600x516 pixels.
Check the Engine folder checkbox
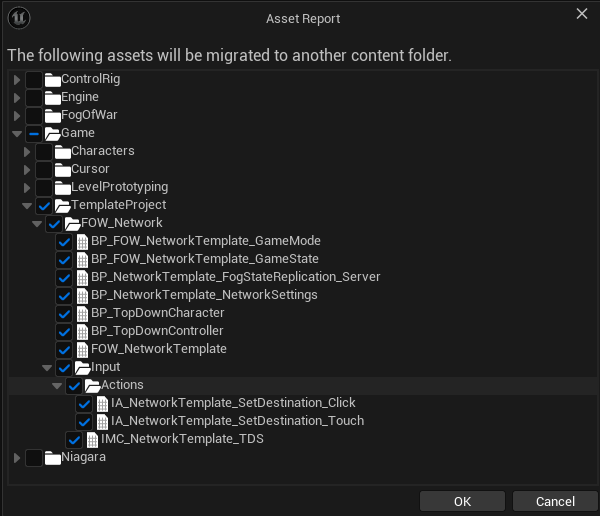34,98
